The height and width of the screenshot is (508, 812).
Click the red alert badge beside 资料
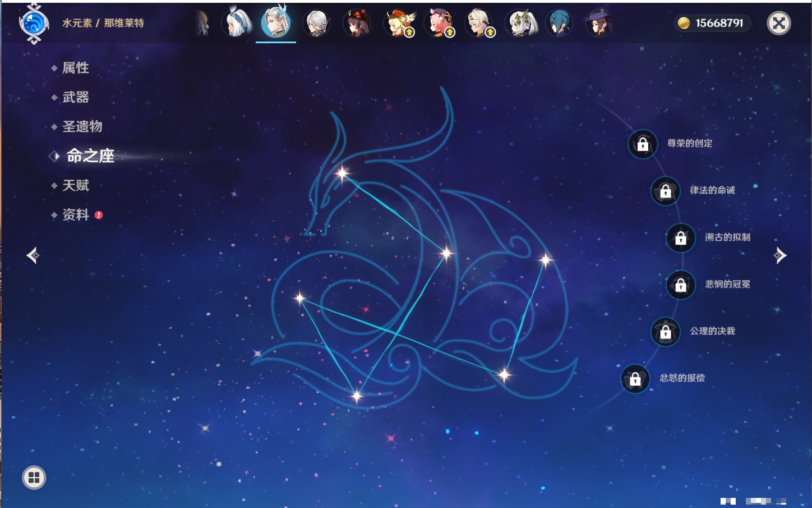[x=99, y=215]
